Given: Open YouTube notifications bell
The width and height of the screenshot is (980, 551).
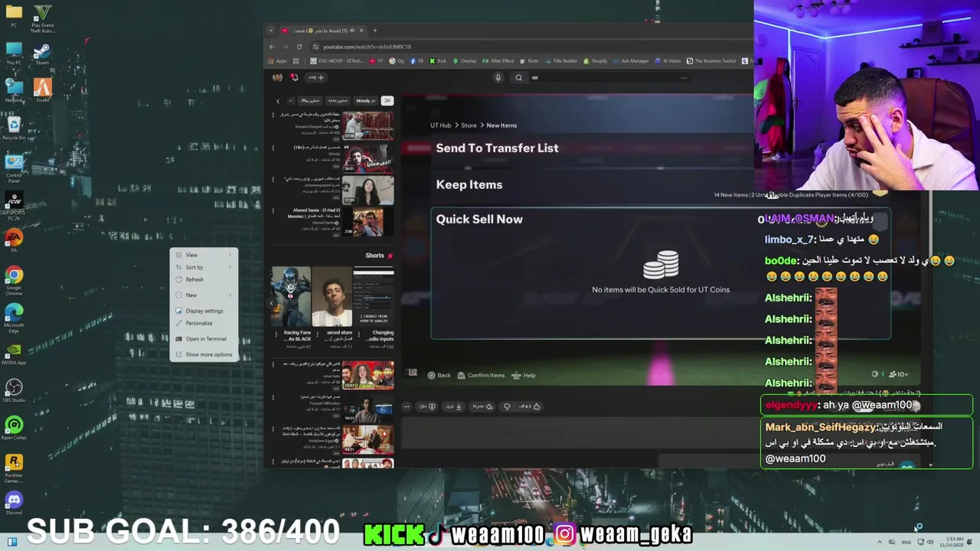Looking at the screenshot, I should pyautogui.click(x=294, y=77).
